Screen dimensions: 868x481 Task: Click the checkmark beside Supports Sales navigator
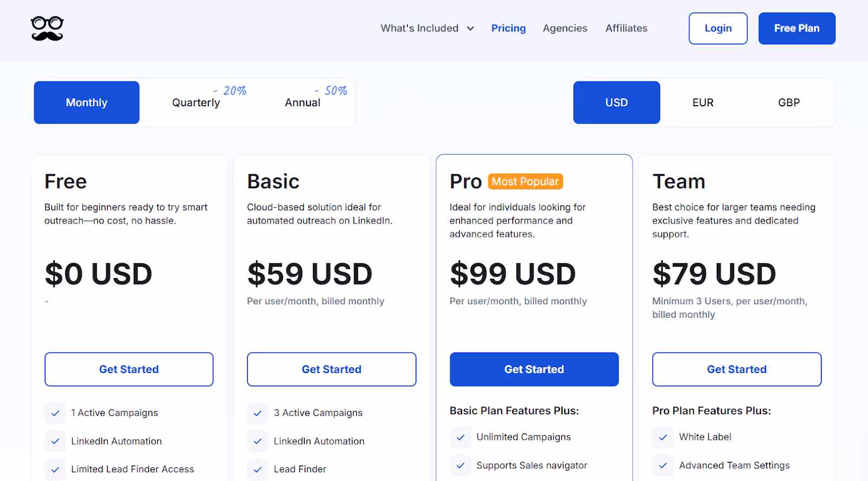click(x=460, y=465)
